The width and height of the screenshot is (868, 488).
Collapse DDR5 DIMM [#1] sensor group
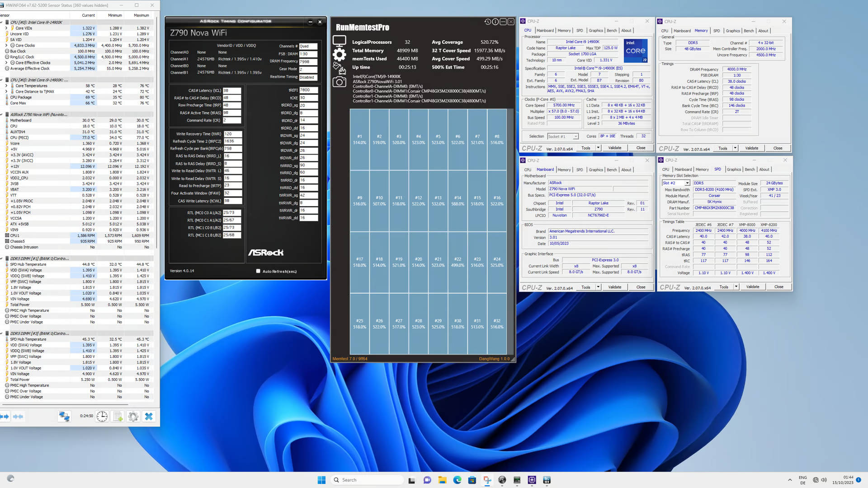(2, 258)
